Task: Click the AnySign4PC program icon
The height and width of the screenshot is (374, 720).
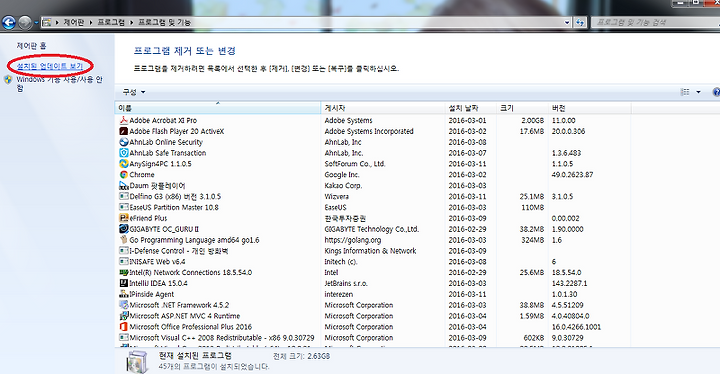Action: (x=124, y=164)
